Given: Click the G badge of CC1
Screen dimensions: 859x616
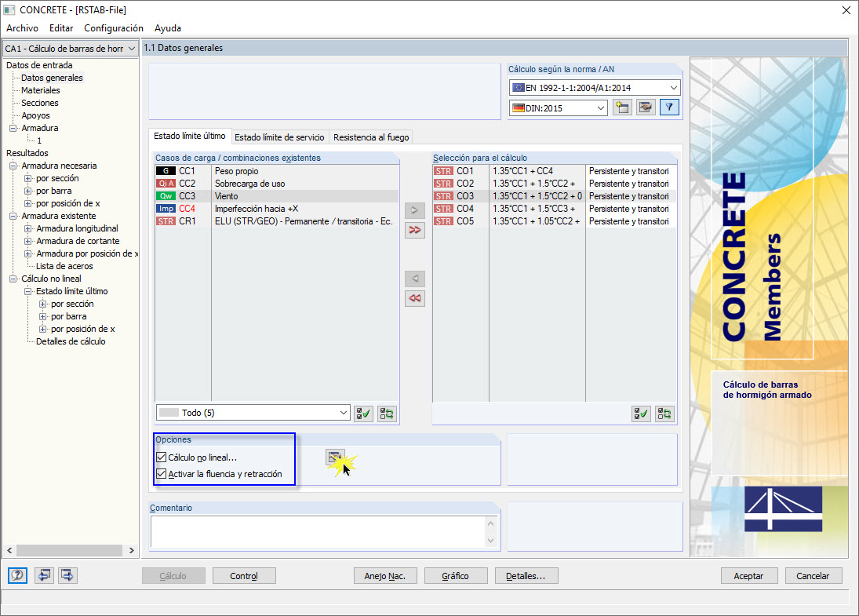Looking at the screenshot, I should point(166,171).
